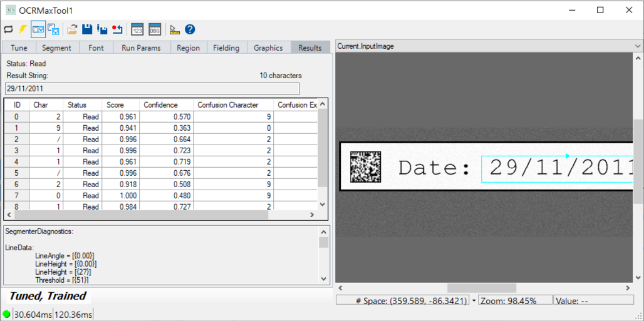The height and width of the screenshot is (321, 644).
Task: Open the Run Params tab
Action: (x=141, y=48)
